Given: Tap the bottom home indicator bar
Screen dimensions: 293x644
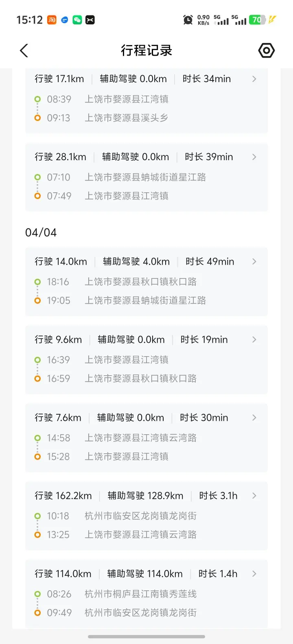Looking at the screenshot, I should 146,637.
